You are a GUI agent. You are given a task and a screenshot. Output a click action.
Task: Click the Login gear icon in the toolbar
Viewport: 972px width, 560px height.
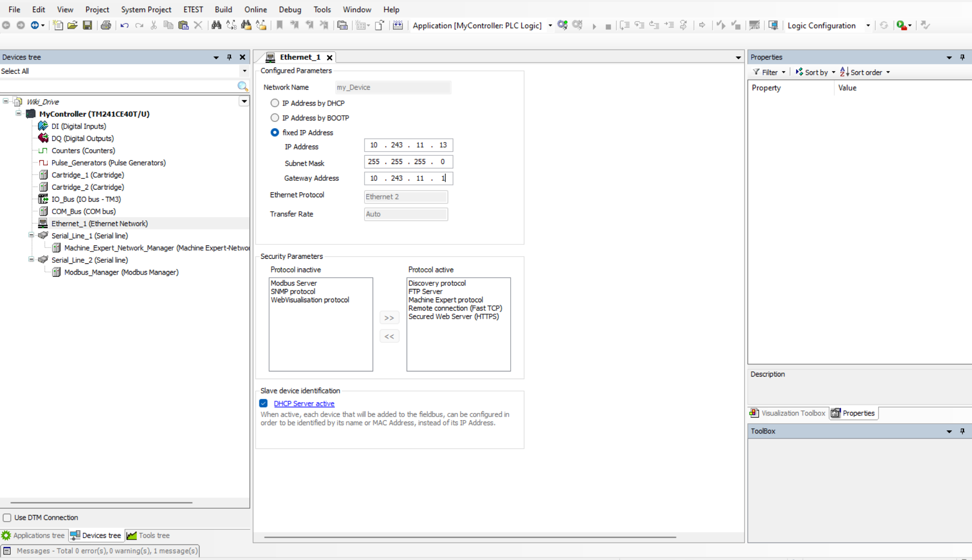(x=562, y=25)
